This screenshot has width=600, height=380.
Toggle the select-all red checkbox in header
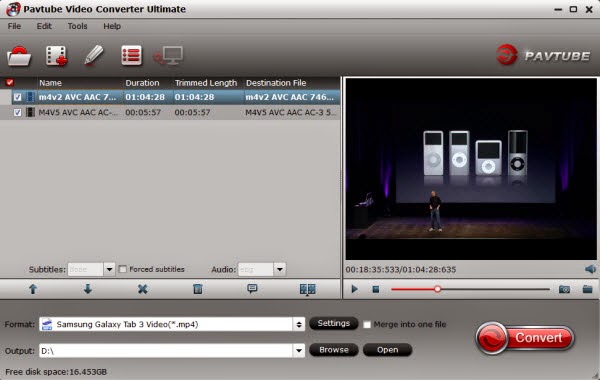(x=10, y=82)
